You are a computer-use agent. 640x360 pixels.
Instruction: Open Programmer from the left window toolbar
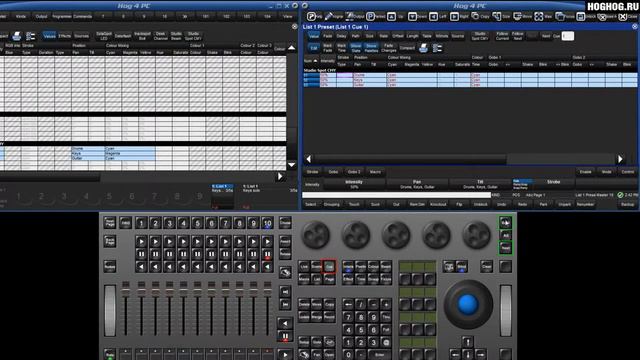(62, 16)
